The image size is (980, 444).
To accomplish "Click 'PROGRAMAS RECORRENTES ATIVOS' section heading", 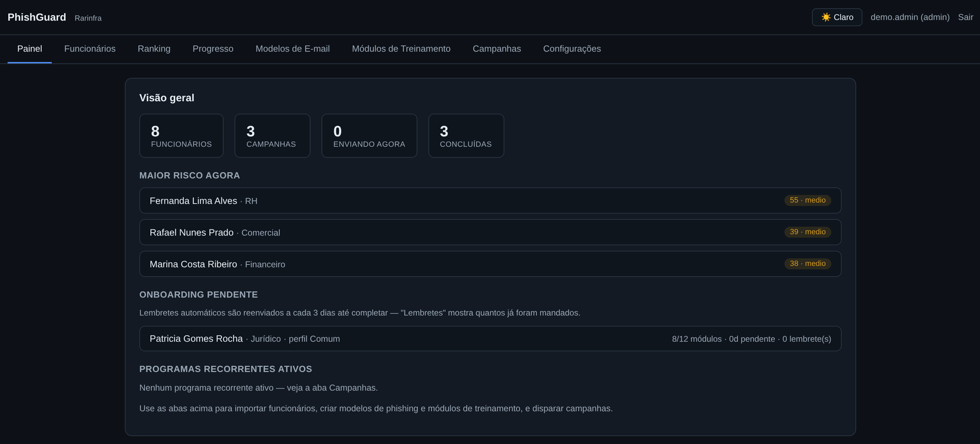I will coord(226,369).
